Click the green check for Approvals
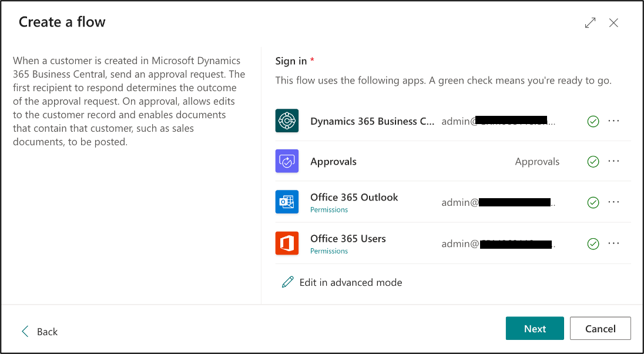This screenshot has height=354, width=644. (593, 161)
